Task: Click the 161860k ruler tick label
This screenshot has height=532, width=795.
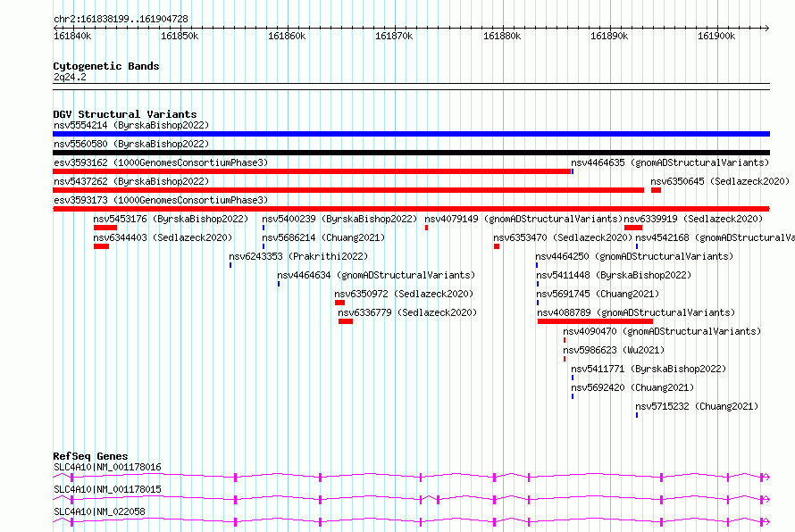Action: (287, 36)
